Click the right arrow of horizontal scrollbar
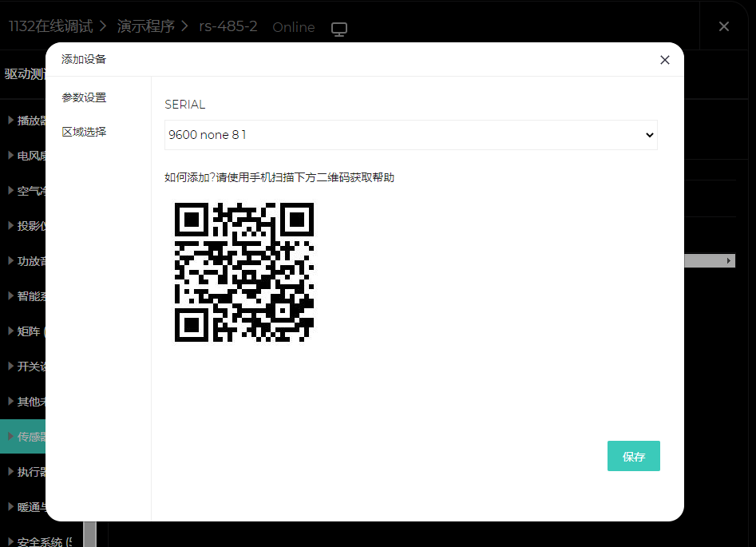 click(729, 261)
